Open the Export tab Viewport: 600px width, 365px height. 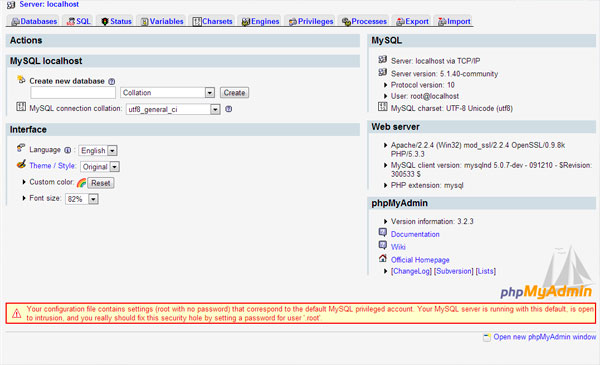click(x=412, y=21)
